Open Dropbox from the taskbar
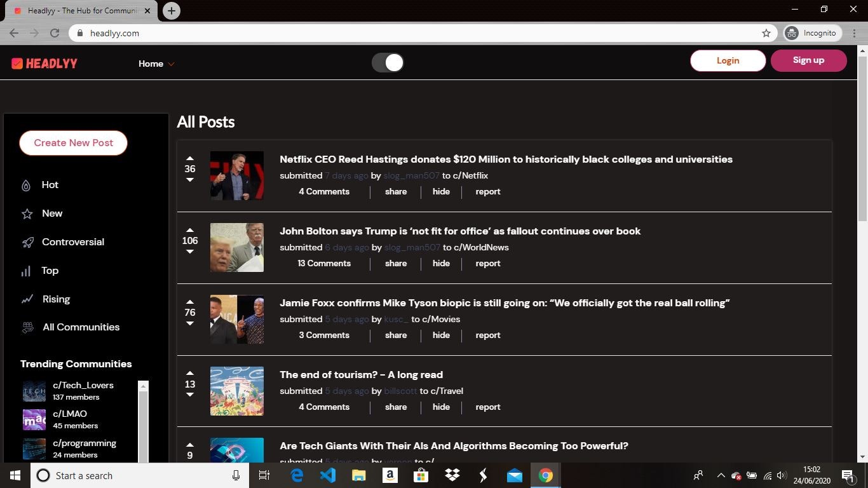Viewport: 868px width, 488px height. click(x=452, y=475)
